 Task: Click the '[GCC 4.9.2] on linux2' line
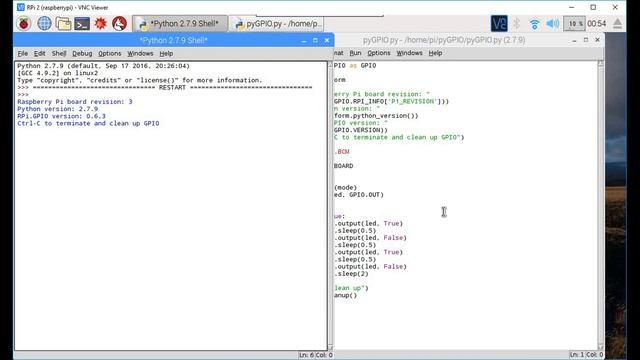pyautogui.click(x=58, y=73)
